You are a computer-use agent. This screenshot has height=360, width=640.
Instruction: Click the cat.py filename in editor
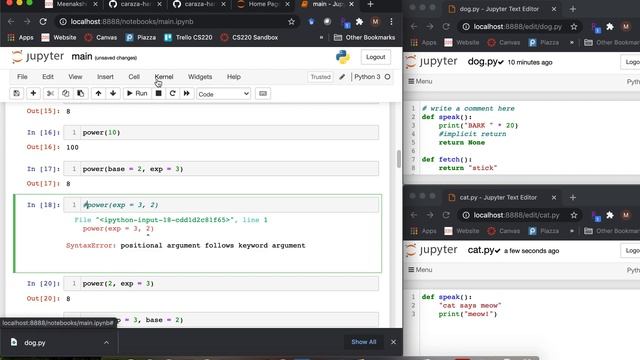(481, 250)
